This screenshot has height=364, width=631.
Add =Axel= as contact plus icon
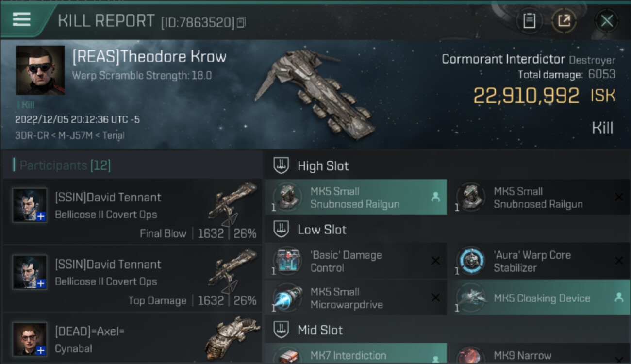point(41,350)
